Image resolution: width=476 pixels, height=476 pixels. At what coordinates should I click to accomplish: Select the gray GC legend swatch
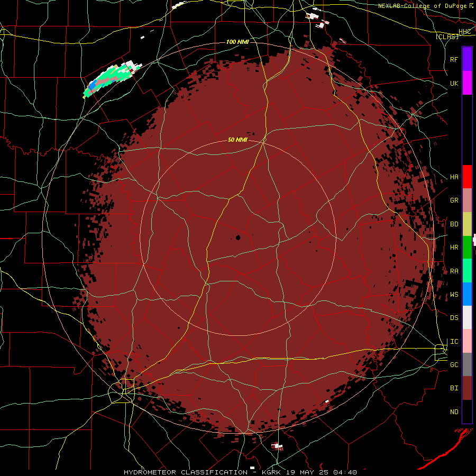[467, 364]
